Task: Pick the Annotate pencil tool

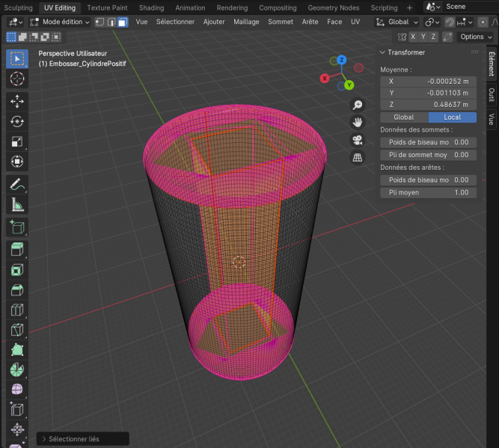Action: click(x=16, y=184)
